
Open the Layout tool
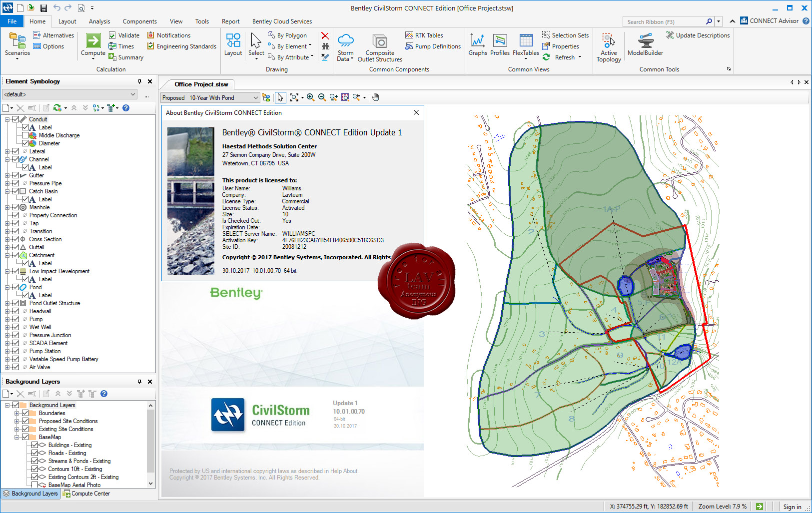tap(233, 44)
